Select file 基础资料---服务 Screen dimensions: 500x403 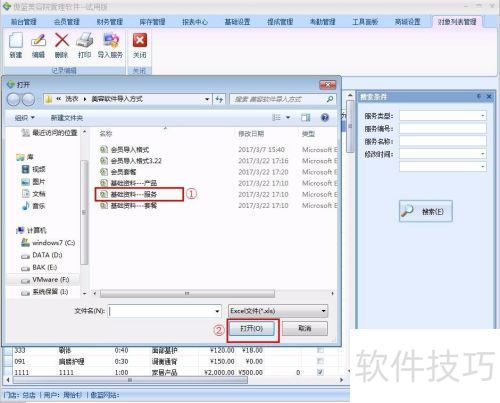129,194
